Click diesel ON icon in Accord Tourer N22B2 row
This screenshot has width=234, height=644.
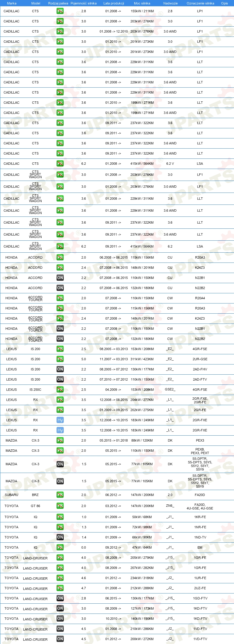coord(60,339)
